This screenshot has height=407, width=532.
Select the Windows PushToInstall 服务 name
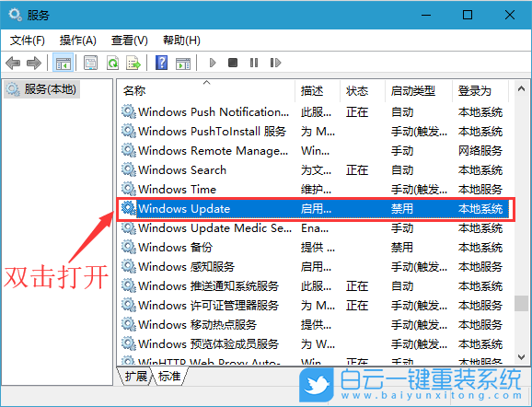[x=212, y=131]
